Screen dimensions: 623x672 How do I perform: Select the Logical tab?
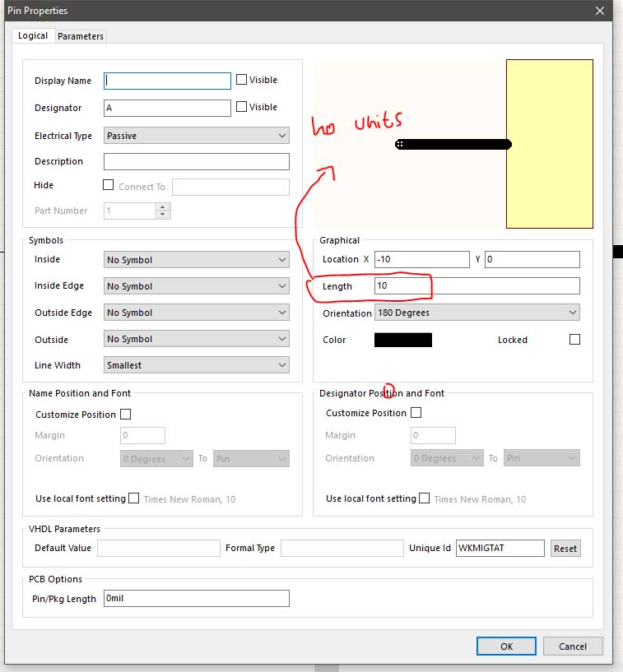pos(33,36)
